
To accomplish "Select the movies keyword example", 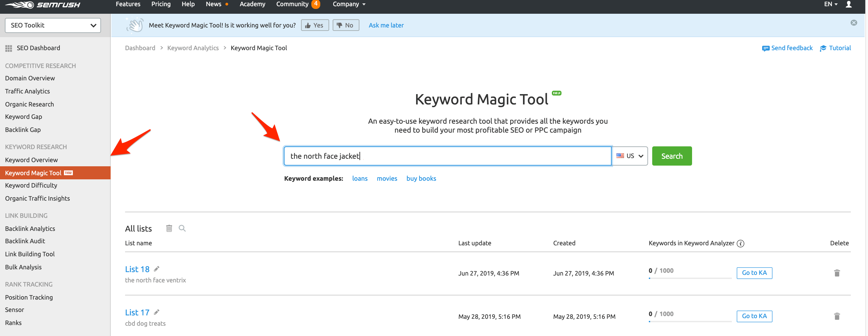I will click(387, 178).
